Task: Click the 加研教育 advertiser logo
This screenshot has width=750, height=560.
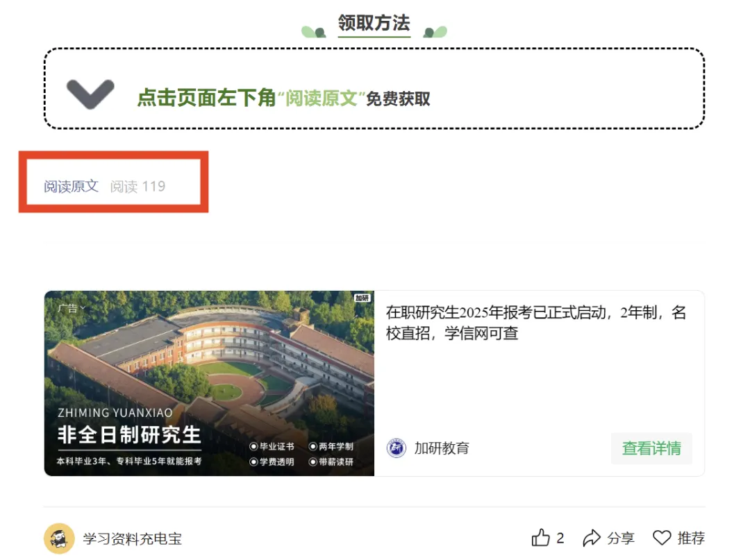Action: (396, 448)
